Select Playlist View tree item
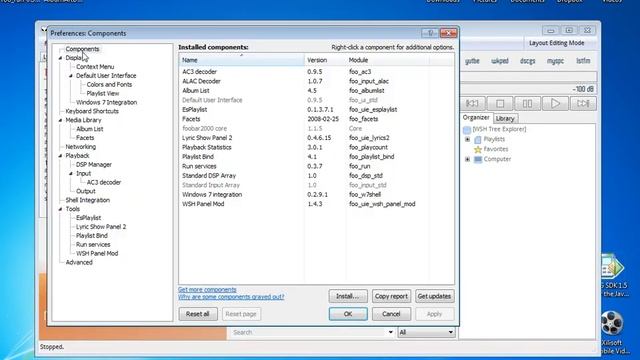This screenshot has width=640, height=360. click(102, 93)
